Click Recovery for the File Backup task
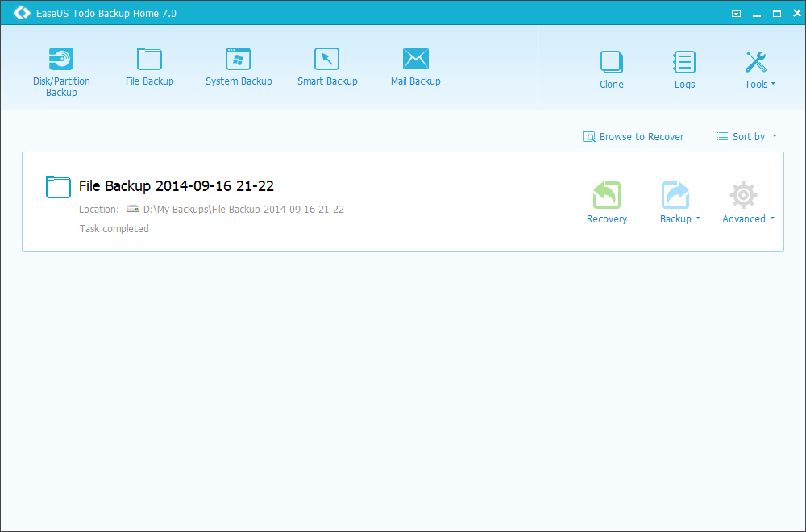This screenshot has height=532, width=806. tap(607, 202)
